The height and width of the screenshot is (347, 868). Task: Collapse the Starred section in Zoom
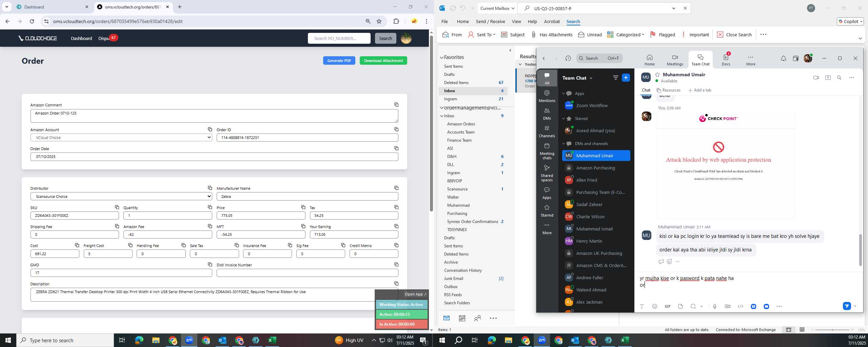point(564,119)
